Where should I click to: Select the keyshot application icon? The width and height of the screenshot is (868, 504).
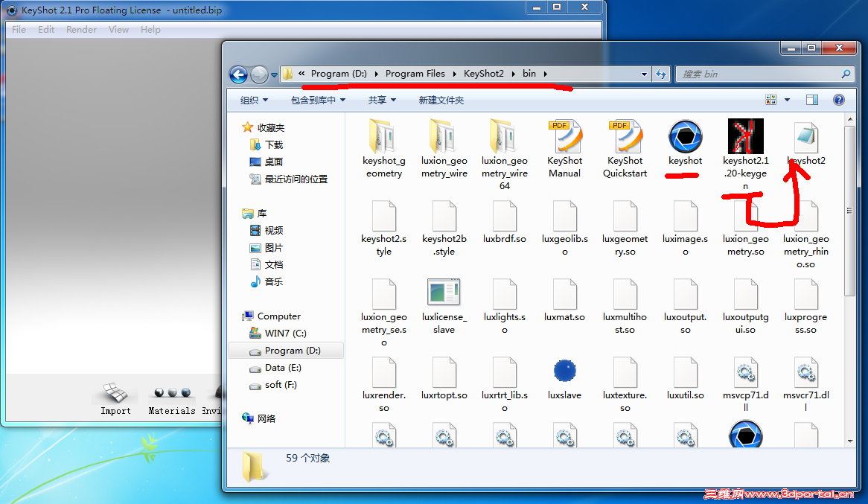click(686, 136)
